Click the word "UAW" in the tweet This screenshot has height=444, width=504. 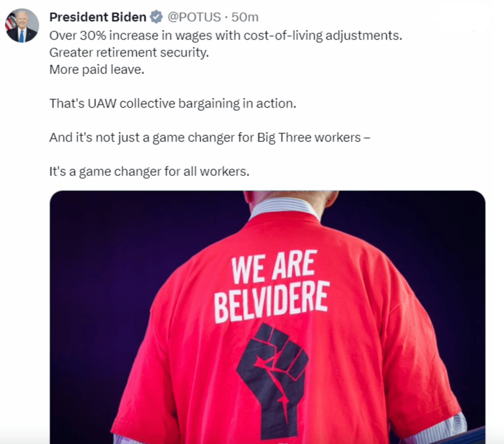tap(102, 104)
